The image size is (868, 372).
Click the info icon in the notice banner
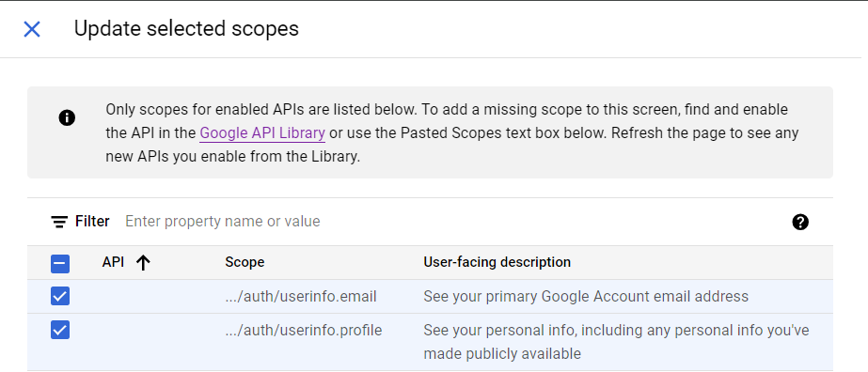(x=67, y=117)
